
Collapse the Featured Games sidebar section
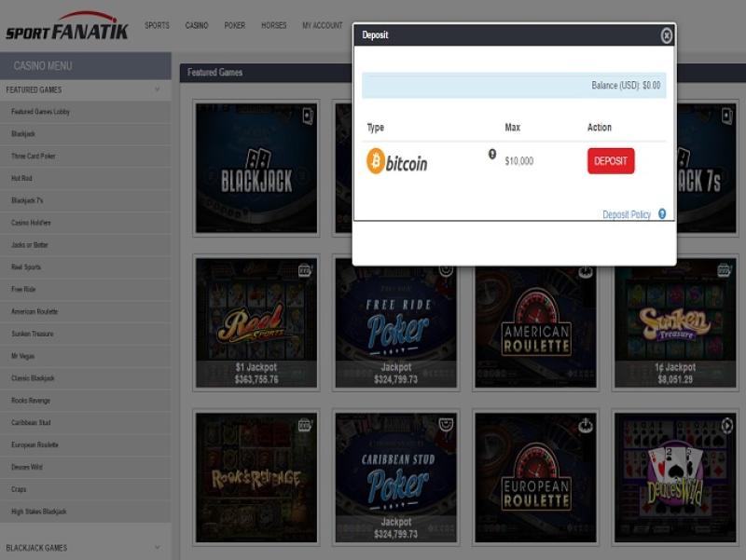157,89
